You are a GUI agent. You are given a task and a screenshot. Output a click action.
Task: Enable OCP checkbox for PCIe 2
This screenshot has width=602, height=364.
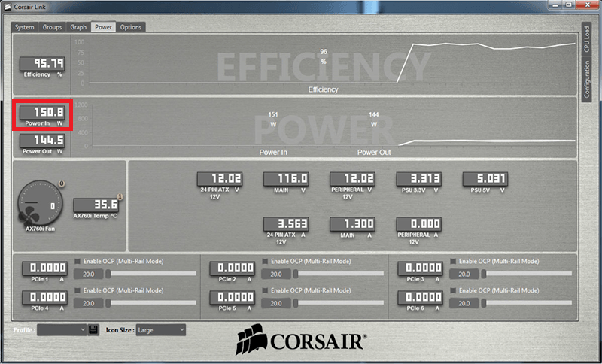click(x=265, y=261)
